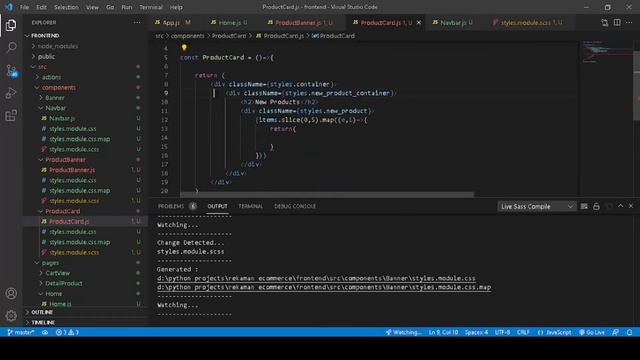Open the Run and Debug view

(11, 93)
